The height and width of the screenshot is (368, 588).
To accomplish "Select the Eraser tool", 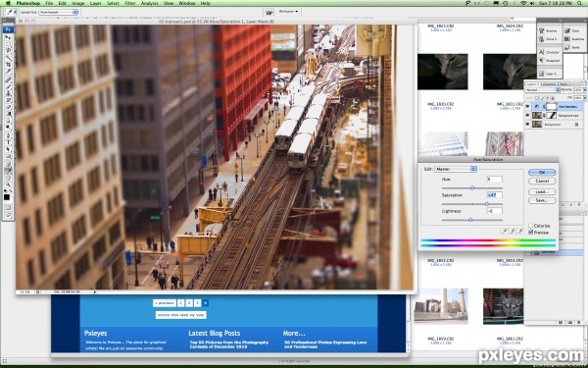I will pyautogui.click(x=8, y=107).
